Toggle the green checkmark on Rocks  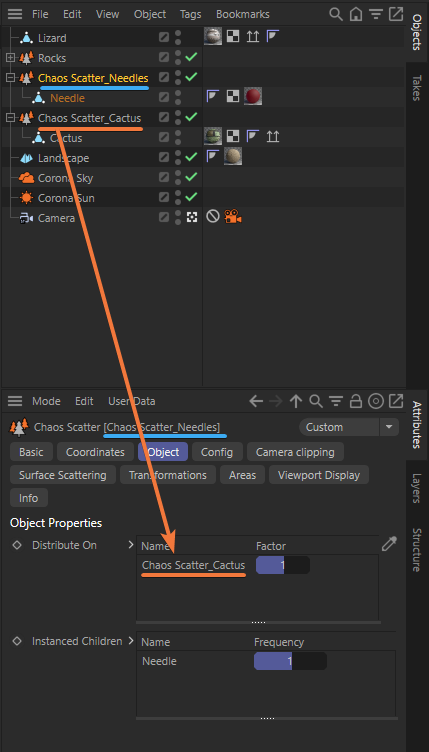(x=191, y=58)
